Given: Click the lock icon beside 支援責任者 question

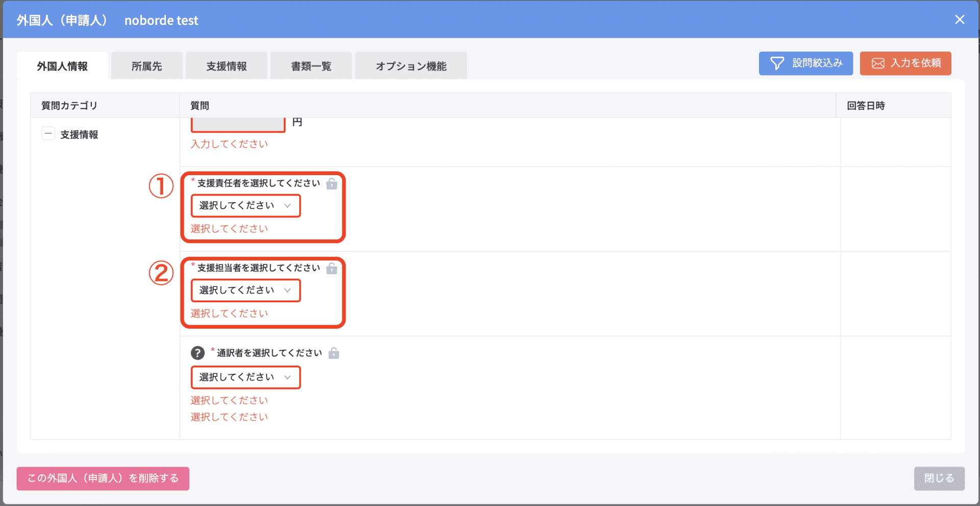Looking at the screenshot, I should [332, 184].
